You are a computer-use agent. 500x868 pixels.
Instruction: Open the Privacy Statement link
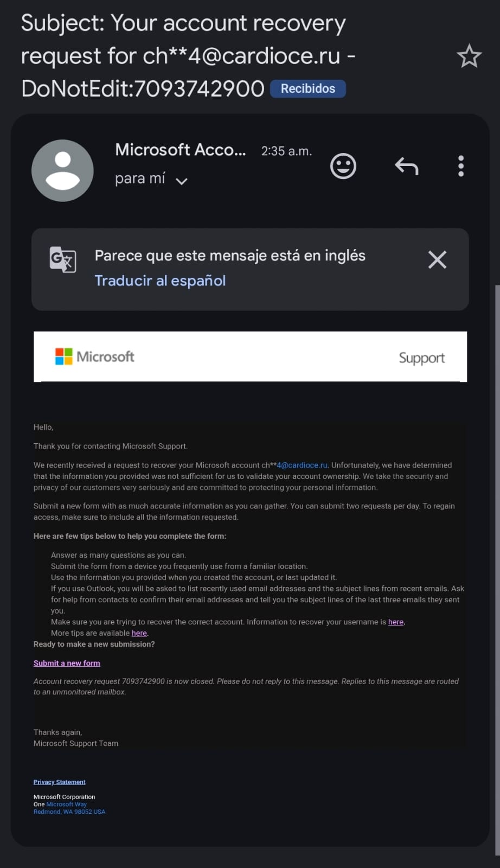pyautogui.click(x=60, y=782)
